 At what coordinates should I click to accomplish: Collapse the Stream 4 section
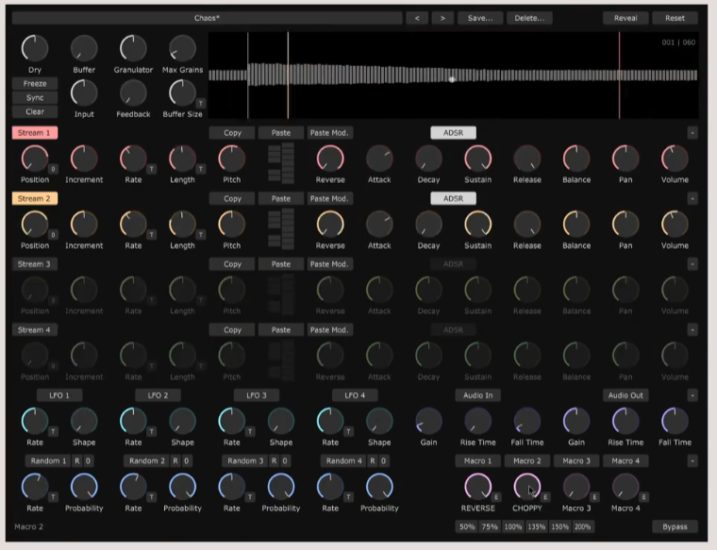(x=692, y=330)
